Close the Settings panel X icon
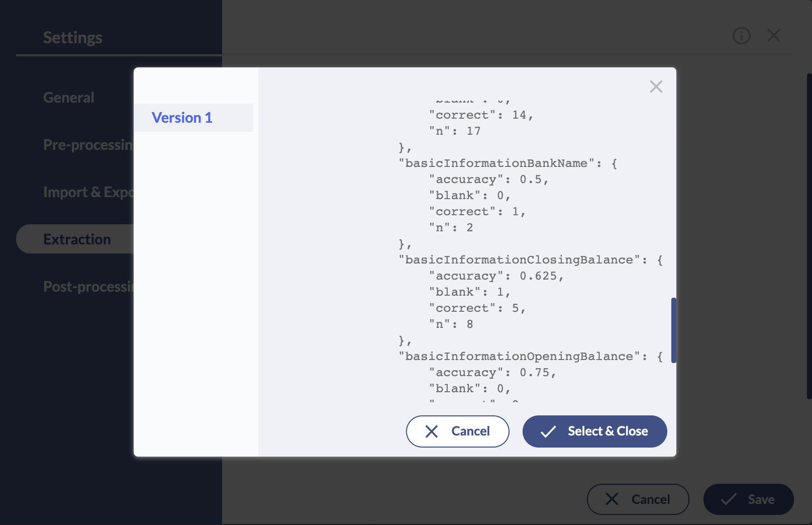 (774, 35)
